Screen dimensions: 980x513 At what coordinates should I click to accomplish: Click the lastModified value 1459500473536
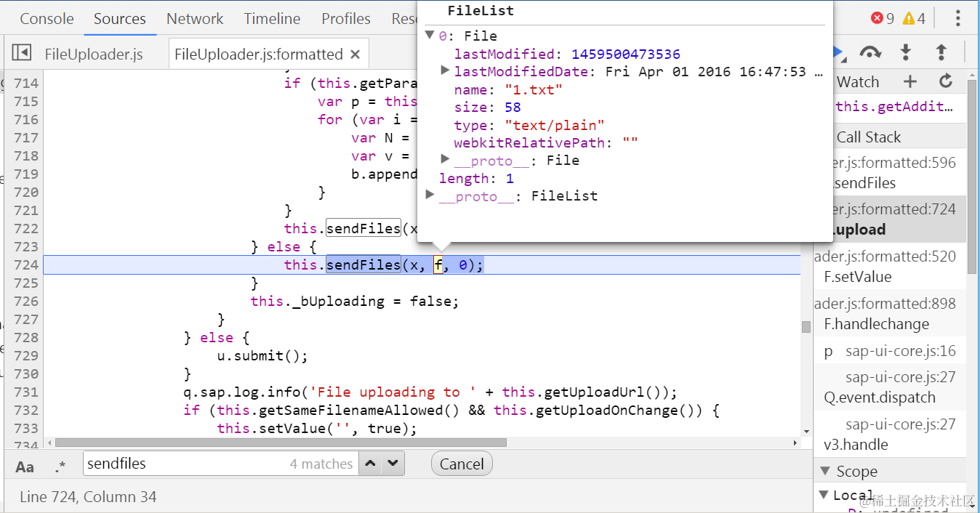pos(625,54)
